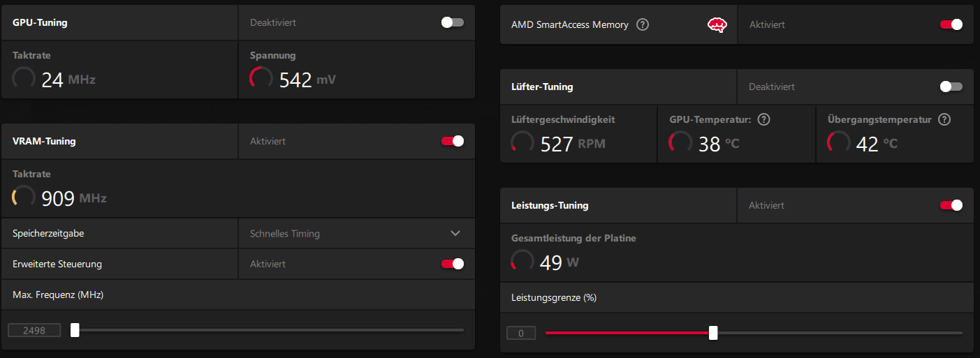Enable the Lüfter-Tuning toggle
The image size is (980, 358).
951,87
